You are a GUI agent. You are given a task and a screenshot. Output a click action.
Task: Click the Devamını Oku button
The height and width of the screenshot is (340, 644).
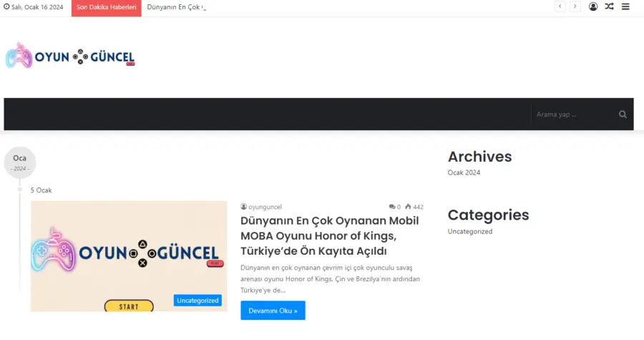(273, 311)
